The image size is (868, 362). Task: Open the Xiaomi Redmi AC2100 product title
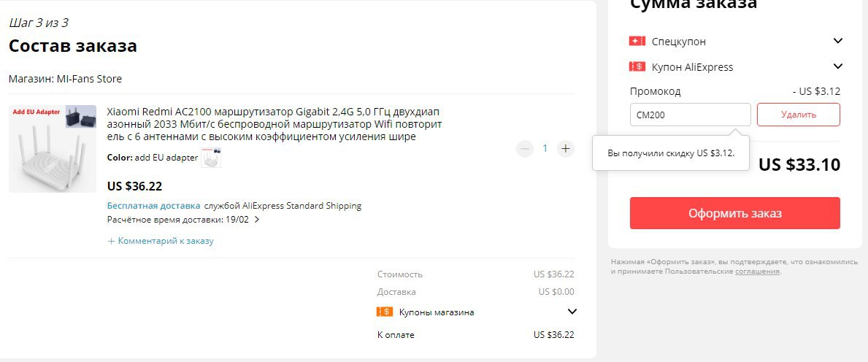274,124
